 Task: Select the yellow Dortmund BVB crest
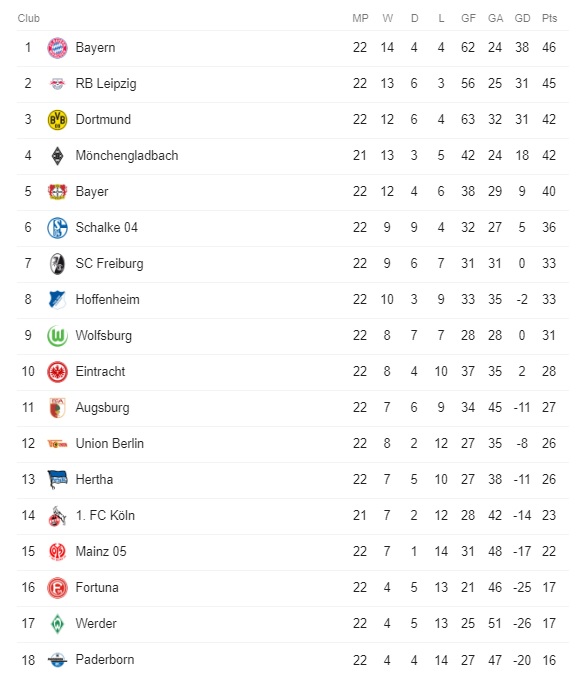point(57,120)
